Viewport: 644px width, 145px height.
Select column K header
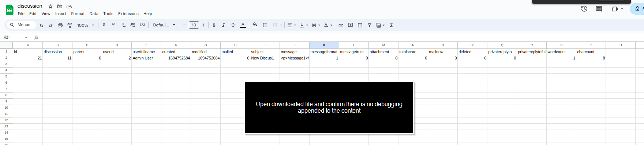pyautogui.click(x=324, y=45)
